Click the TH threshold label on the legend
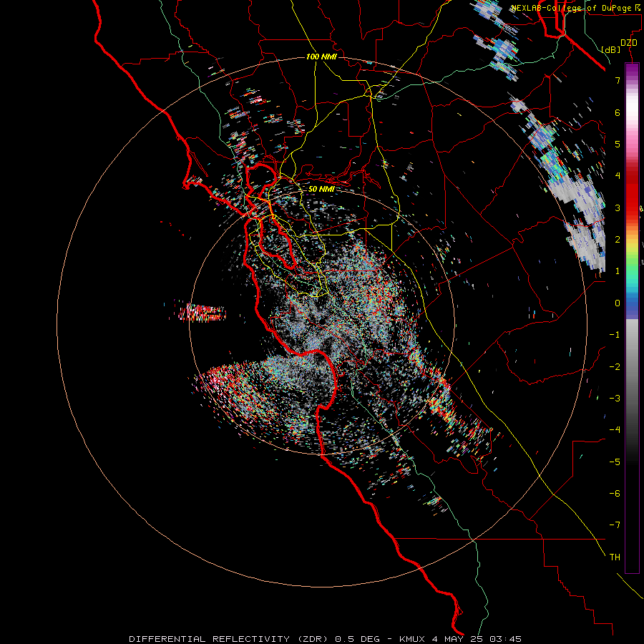The image size is (644, 644). click(615, 557)
